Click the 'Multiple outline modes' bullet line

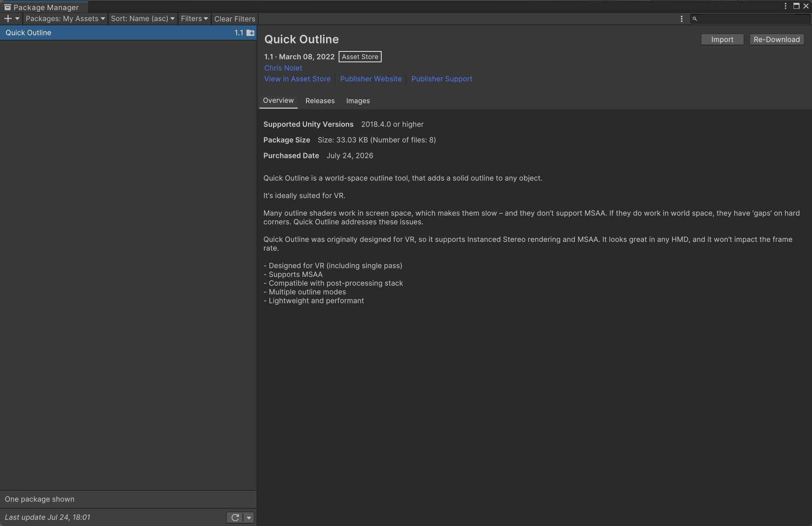tap(304, 292)
